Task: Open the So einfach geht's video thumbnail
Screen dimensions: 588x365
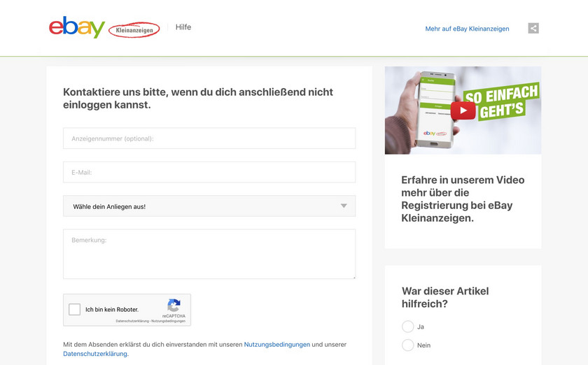Action: coord(463,110)
